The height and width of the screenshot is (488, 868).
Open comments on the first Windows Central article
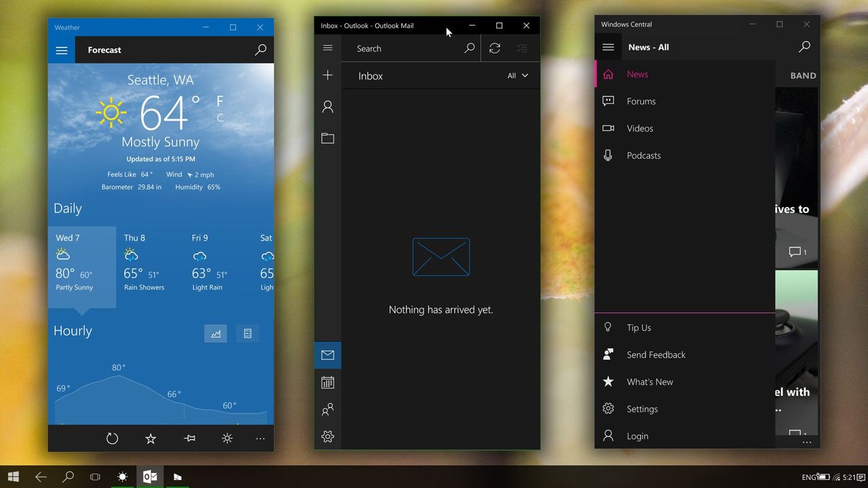(x=797, y=252)
